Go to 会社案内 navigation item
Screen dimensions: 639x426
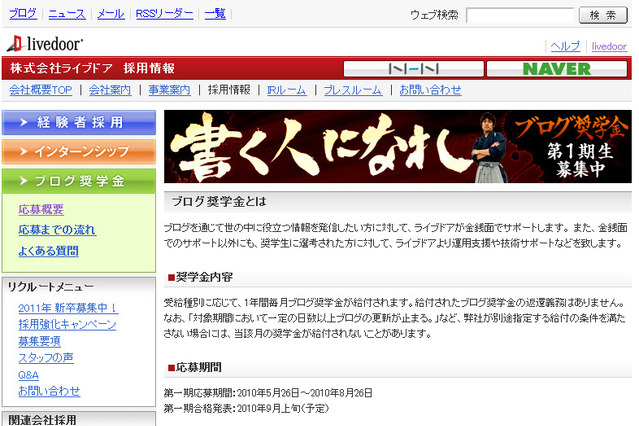click(110, 90)
